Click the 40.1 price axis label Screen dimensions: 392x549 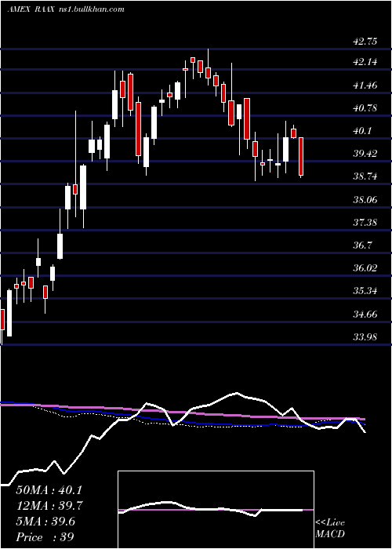(362, 131)
